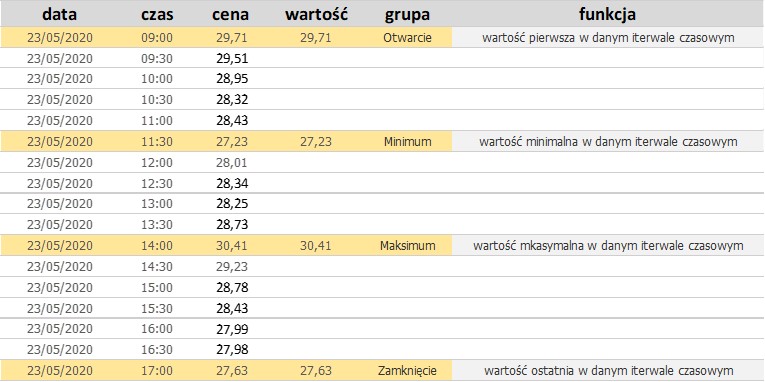Select the 'Otwarcie' group cell
The image size is (765, 382).
pyautogui.click(x=407, y=38)
